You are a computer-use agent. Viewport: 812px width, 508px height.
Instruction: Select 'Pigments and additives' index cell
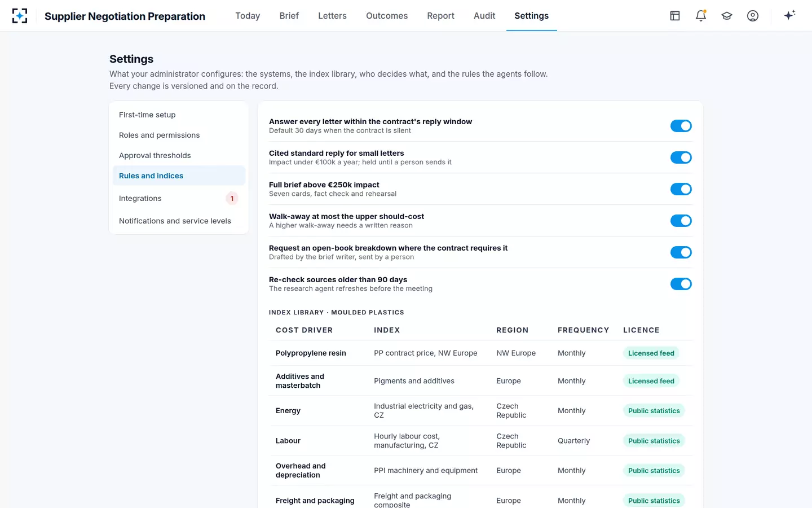coord(414,381)
